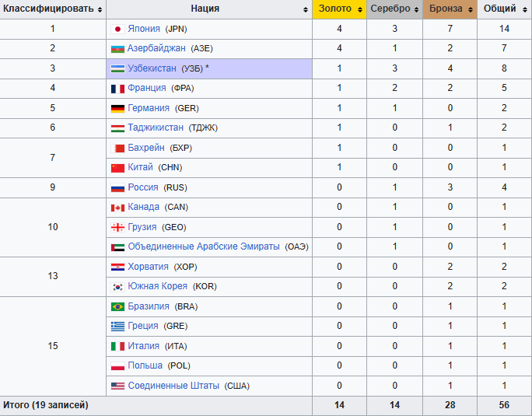Click the Germany flag icon
Image resolution: width=532 pixels, height=416 pixels.
click(x=118, y=108)
